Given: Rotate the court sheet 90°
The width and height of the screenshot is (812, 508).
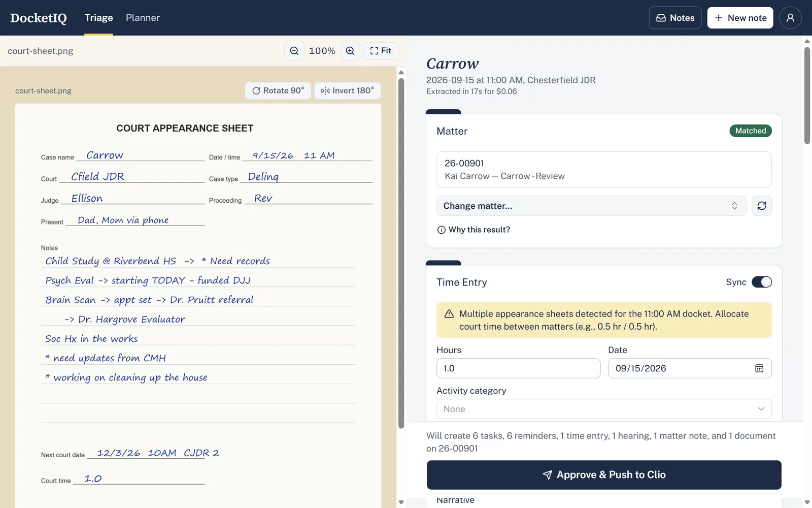Looking at the screenshot, I should [x=278, y=90].
